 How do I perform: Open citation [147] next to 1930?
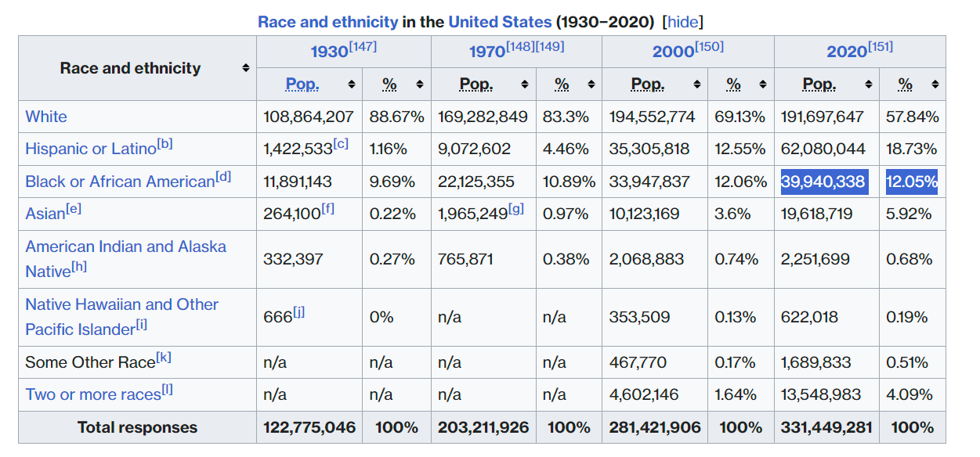[363, 47]
